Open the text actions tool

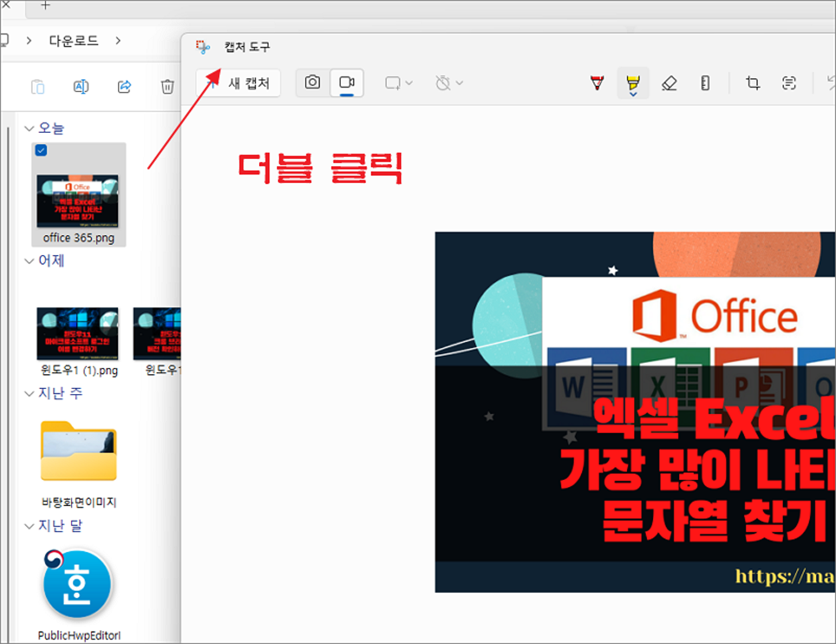[789, 83]
